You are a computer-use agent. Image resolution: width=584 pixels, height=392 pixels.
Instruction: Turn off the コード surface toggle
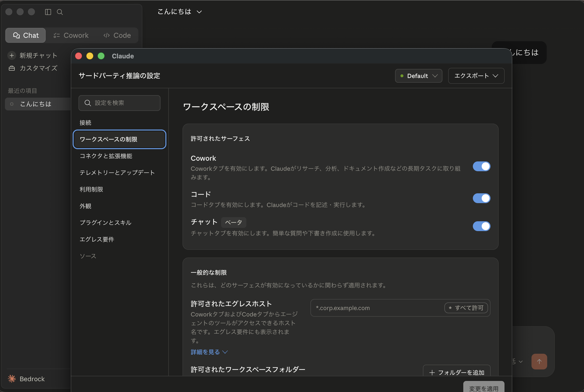(481, 198)
